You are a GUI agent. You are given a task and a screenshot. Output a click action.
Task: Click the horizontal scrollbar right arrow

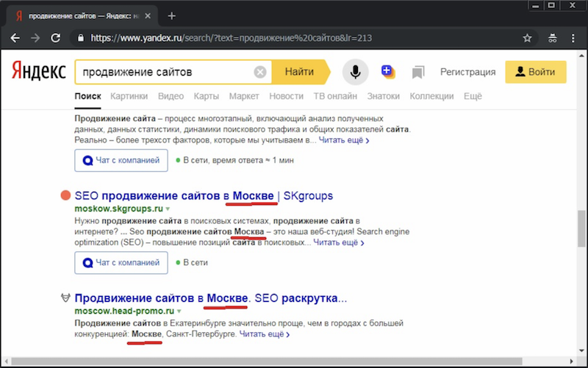[x=571, y=361]
